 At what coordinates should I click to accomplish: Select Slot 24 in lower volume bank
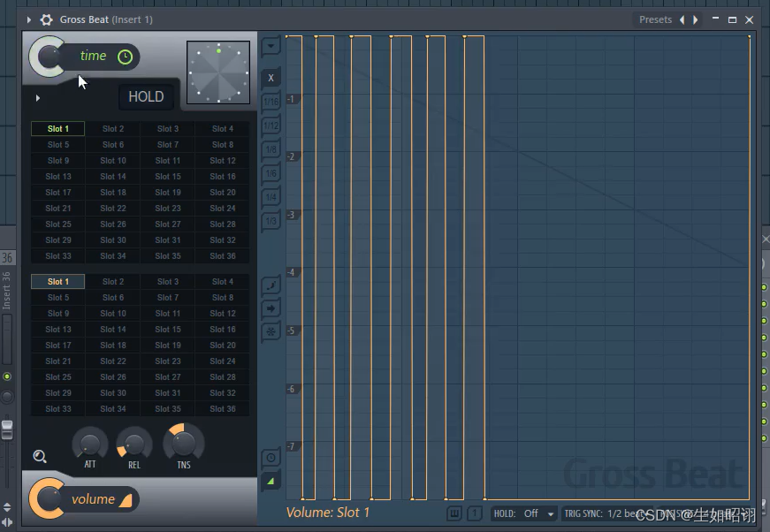pos(223,361)
